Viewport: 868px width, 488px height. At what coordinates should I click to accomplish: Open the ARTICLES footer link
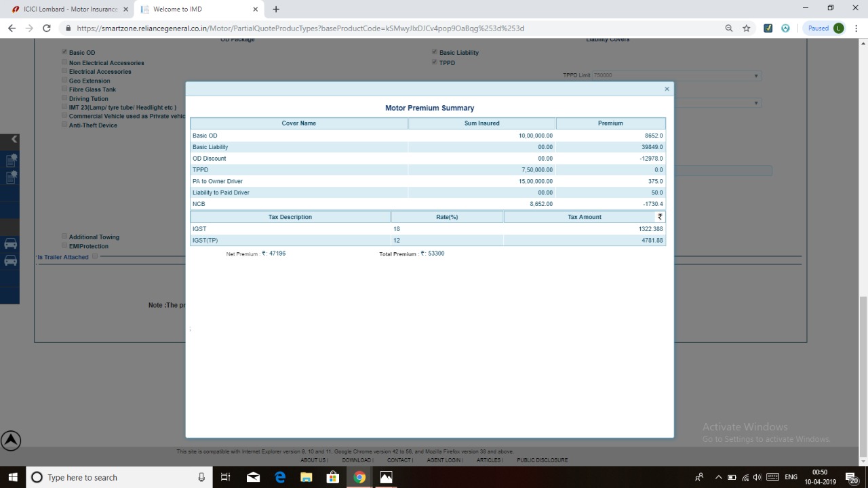click(x=488, y=460)
